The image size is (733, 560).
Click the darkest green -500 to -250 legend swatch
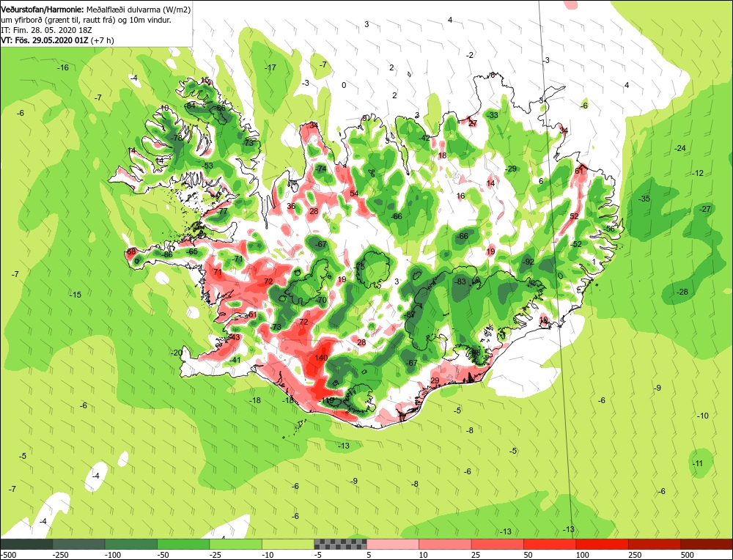click(26, 544)
